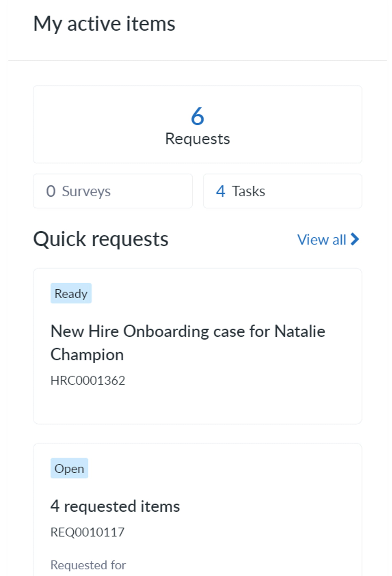Click the Quick requests heading
This screenshot has width=392, height=576.
coord(101,239)
